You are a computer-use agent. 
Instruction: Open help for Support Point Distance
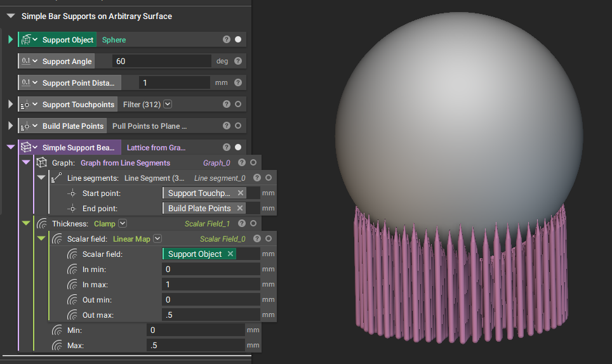(x=238, y=82)
